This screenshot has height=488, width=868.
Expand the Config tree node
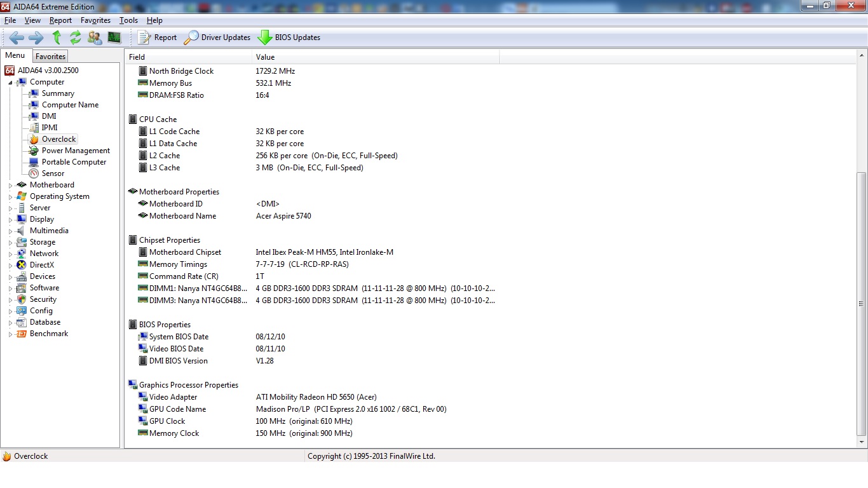pyautogui.click(x=10, y=311)
